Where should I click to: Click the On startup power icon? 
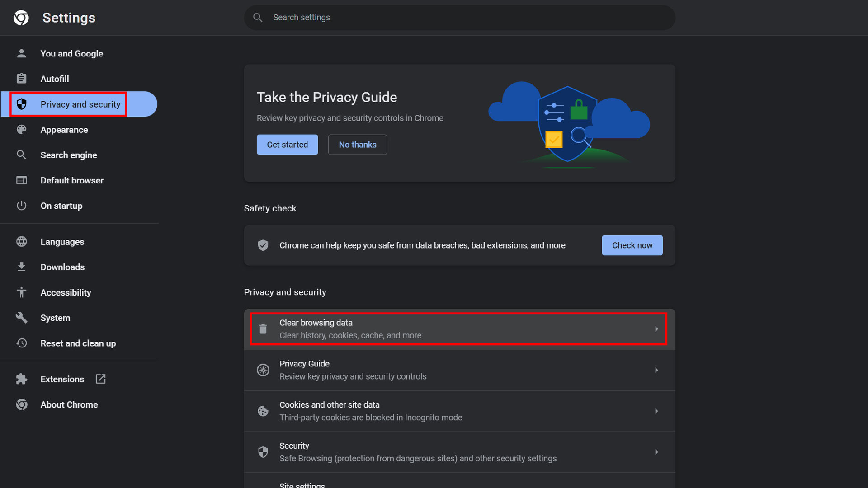[x=21, y=206]
